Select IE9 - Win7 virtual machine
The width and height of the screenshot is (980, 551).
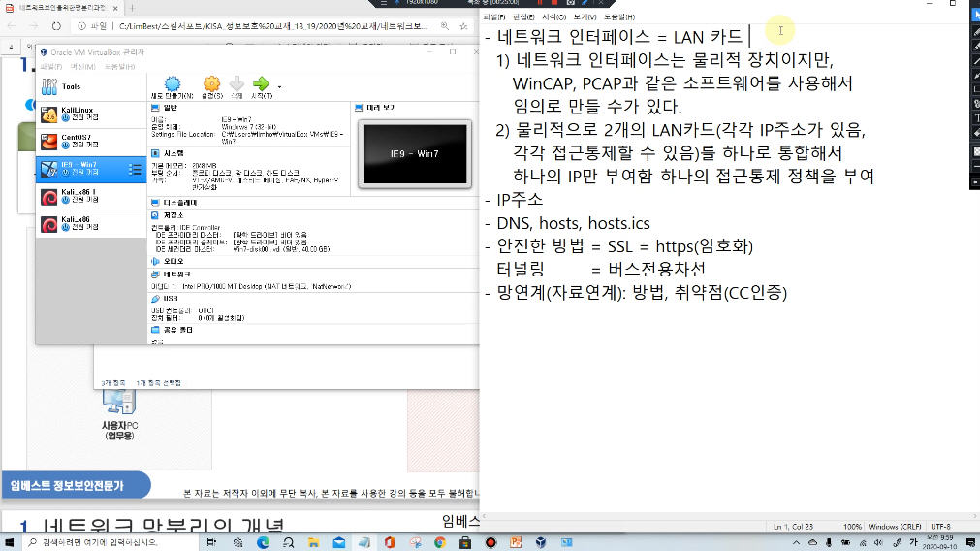click(x=91, y=169)
